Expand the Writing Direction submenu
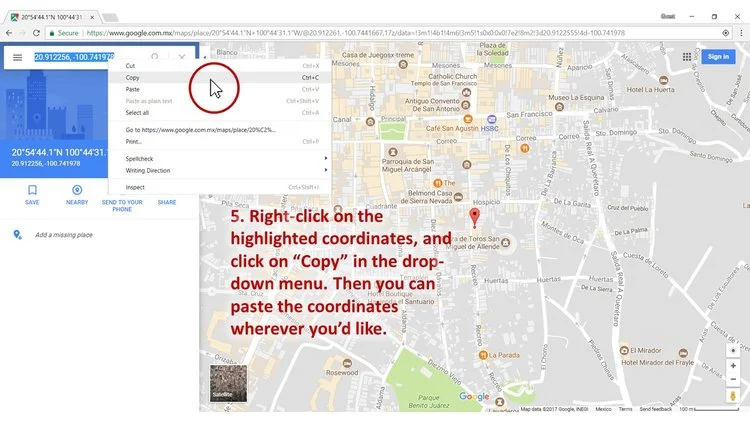This screenshot has width=750, height=422. (221, 170)
